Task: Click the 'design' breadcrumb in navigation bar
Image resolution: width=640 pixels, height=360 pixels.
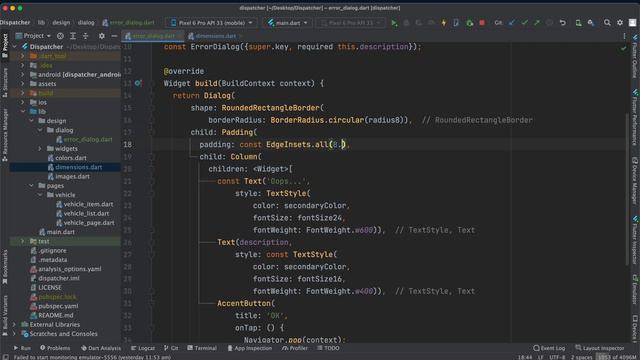Action: coord(61,23)
